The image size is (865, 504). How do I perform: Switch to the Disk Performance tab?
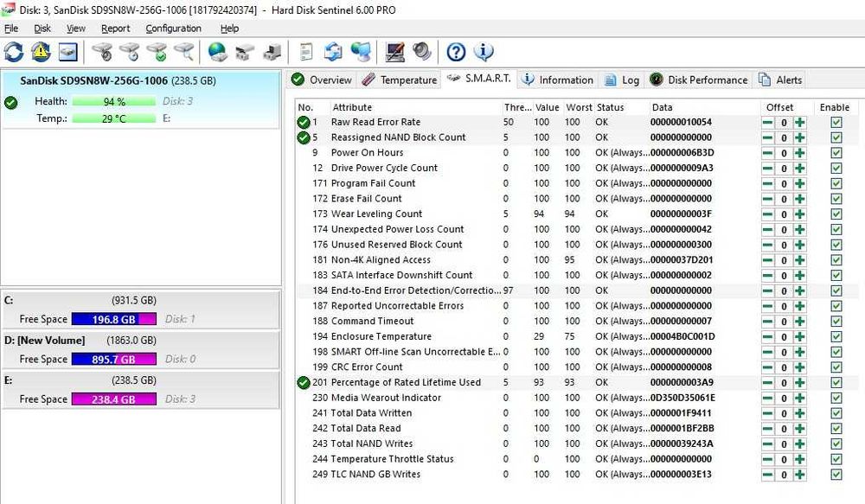pyautogui.click(x=698, y=80)
